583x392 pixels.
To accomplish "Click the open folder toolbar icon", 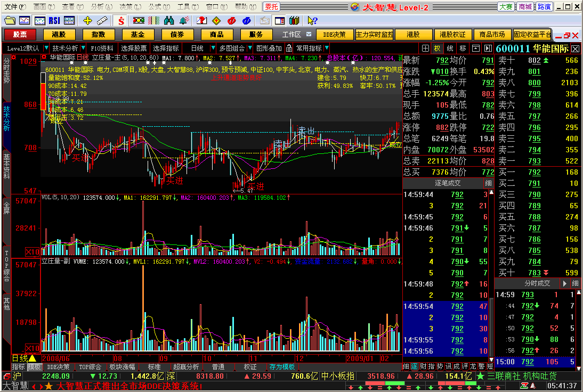I will click(x=10, y=20).
